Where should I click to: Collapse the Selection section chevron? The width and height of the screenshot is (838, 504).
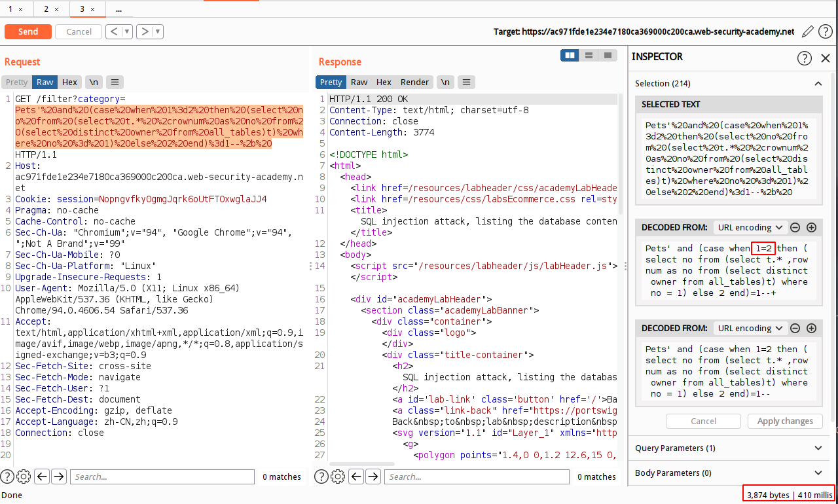(818, 83)
